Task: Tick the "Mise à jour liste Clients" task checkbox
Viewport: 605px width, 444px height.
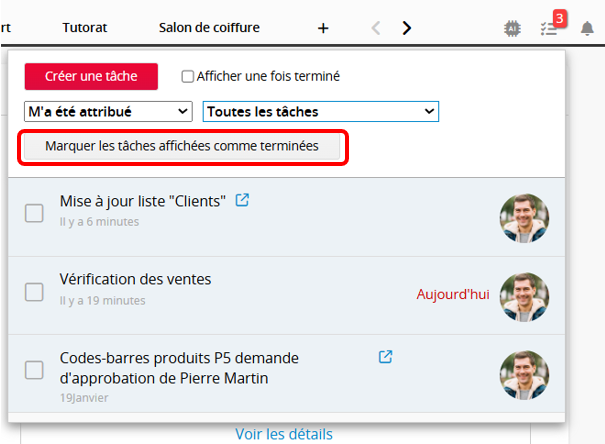Action: click(x=34, y=212)
